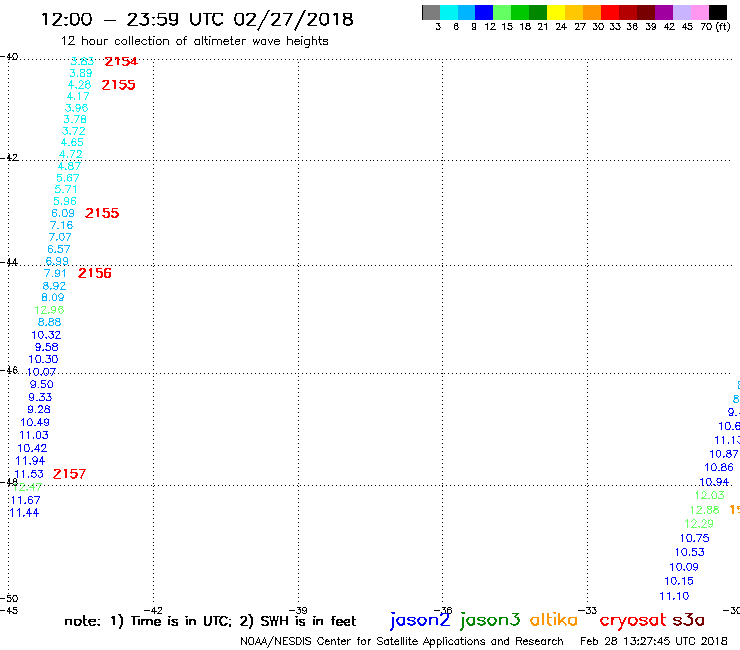
Task: Click the NOAA/NESDIS Center credit line
Action: (402, 641)
